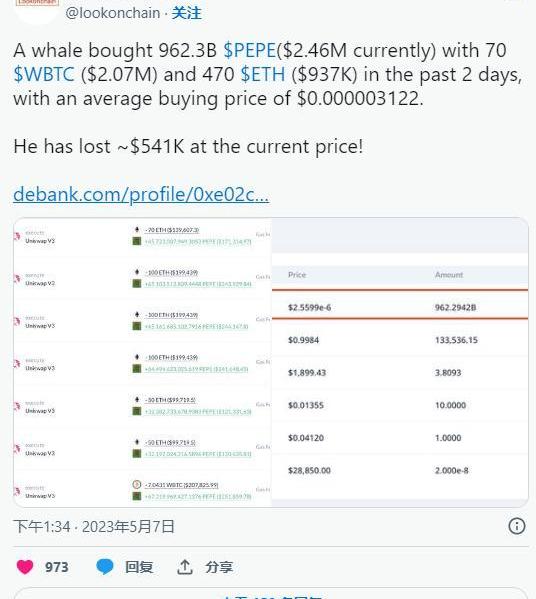536x599 pixels.
Task: Open the $WBTC cashtag link
Action: [44, 74]
